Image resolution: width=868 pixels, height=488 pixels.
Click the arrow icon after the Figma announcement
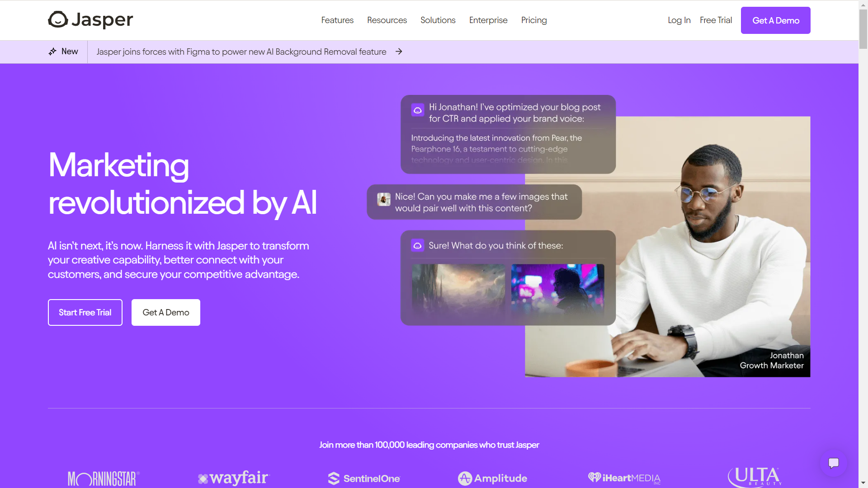pos(399,52)
